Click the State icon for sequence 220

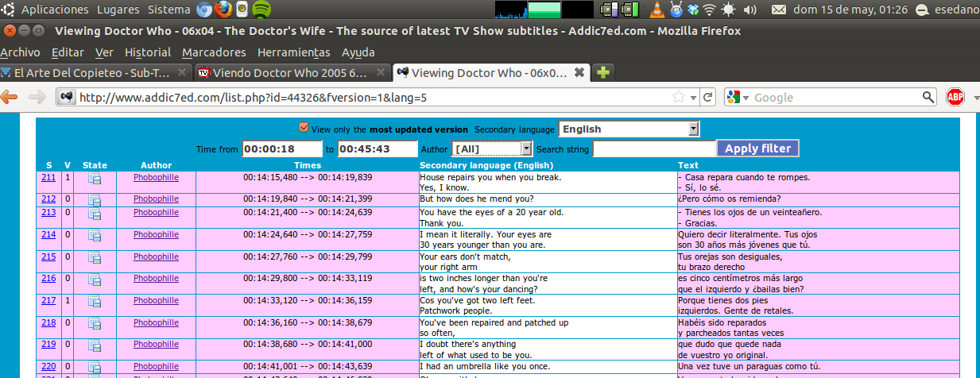[95, 368]
